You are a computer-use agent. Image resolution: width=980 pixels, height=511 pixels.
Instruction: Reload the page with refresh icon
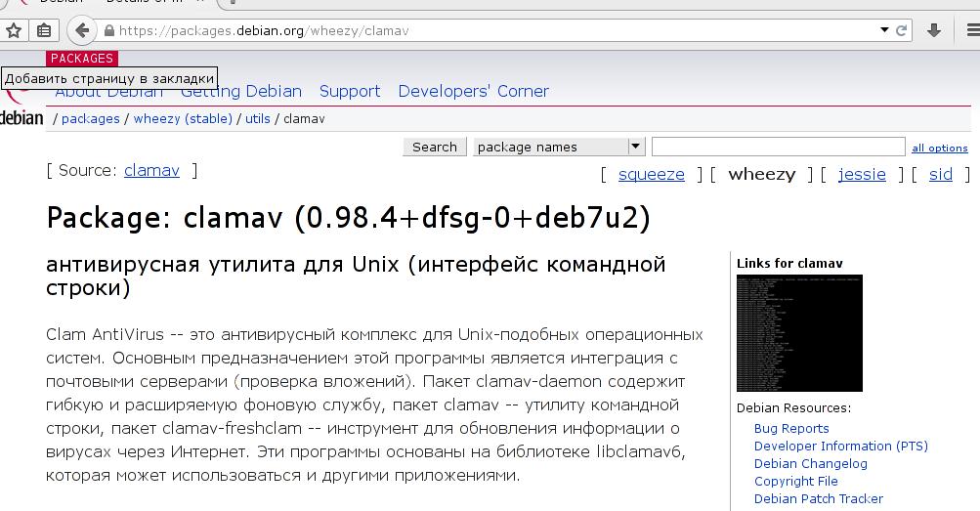(x=901, y=30)
